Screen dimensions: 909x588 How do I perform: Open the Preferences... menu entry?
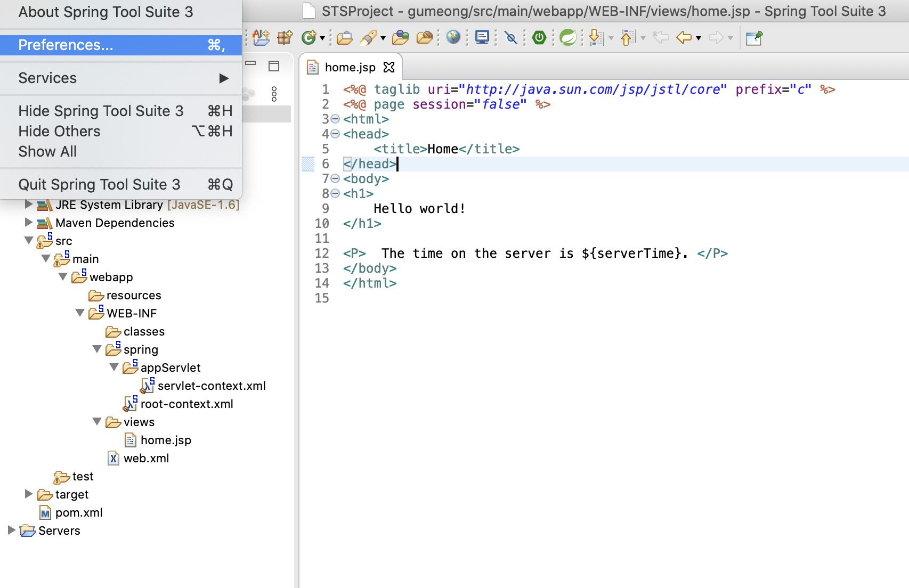(x=121, y=45)
